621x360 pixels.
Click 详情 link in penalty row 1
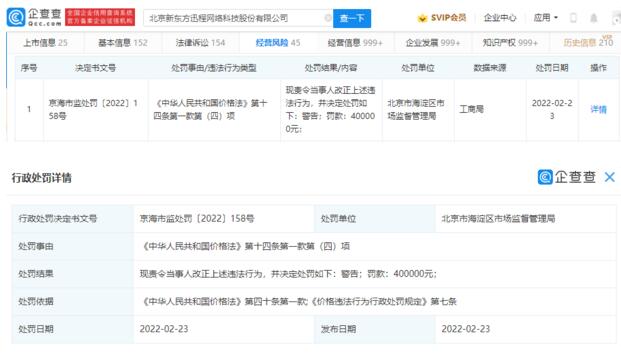tap(598, 109)
